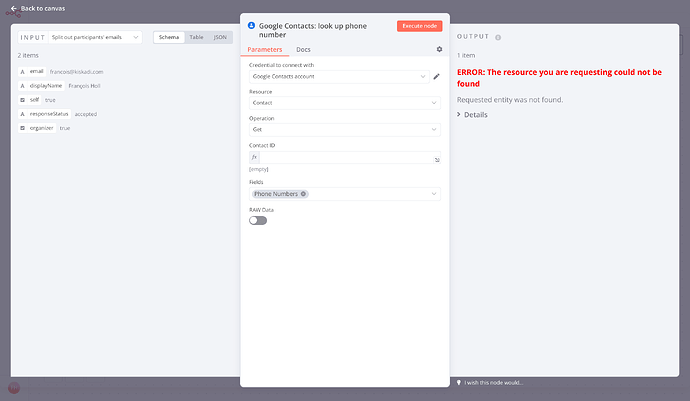
Task: Expand the error Details section
Action: (472, 114)
